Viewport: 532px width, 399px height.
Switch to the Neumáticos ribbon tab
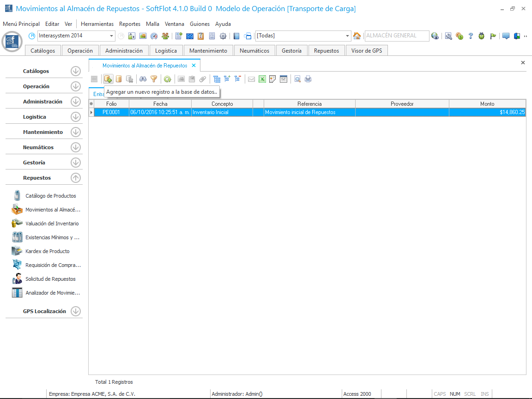click(254, 51)
